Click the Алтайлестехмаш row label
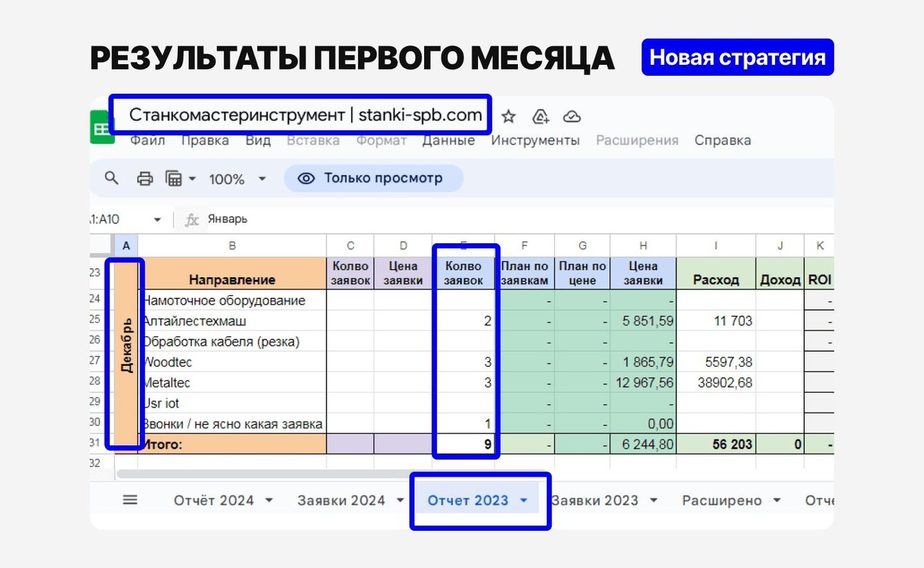Viewport: 924px width, 568px height. [232, 321]
